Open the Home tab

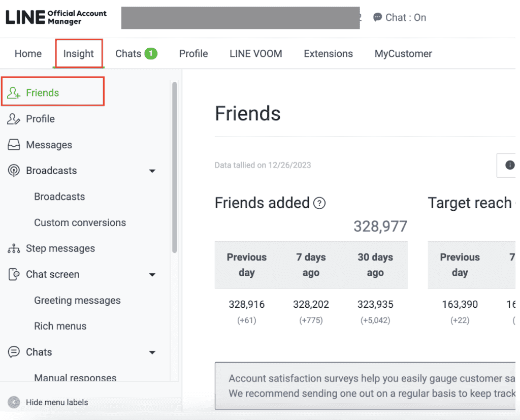point(28,53)
